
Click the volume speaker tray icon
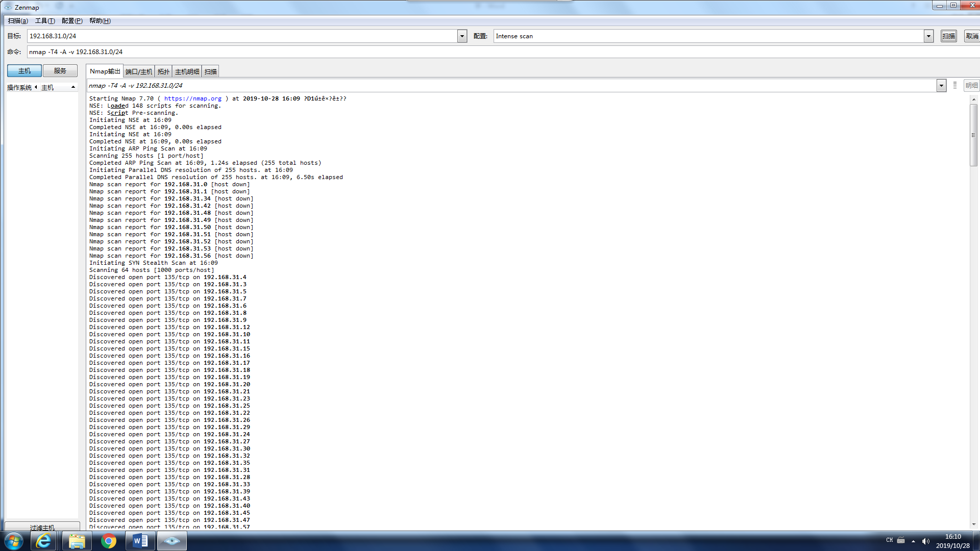click(925, 541)
